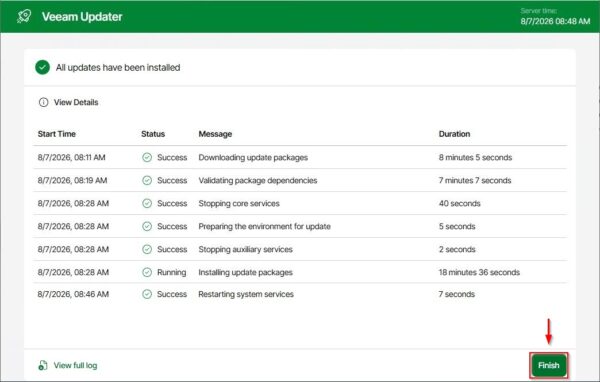Click the Start Time column header
This screenshot has width=600, height=382.
57,134
